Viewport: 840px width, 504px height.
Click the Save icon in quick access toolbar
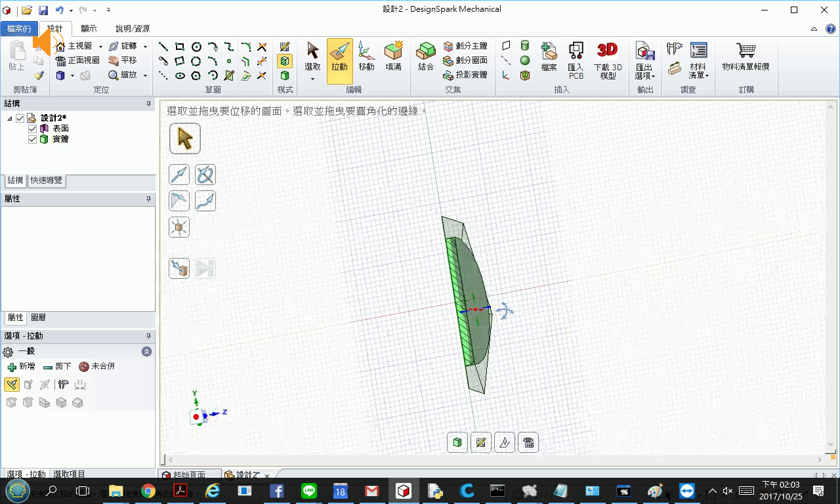pyautogui.click(x=43, y=10)
